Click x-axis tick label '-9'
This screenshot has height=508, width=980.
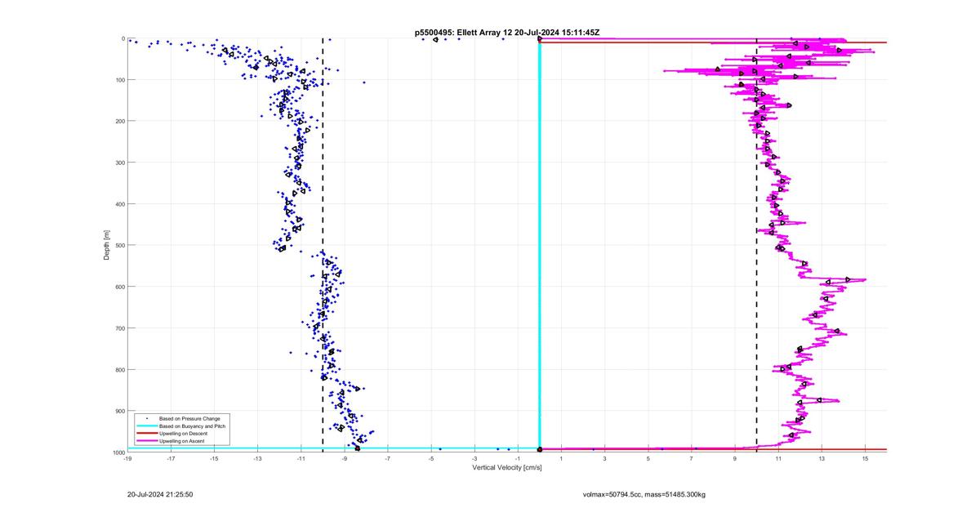coord(345,458)
